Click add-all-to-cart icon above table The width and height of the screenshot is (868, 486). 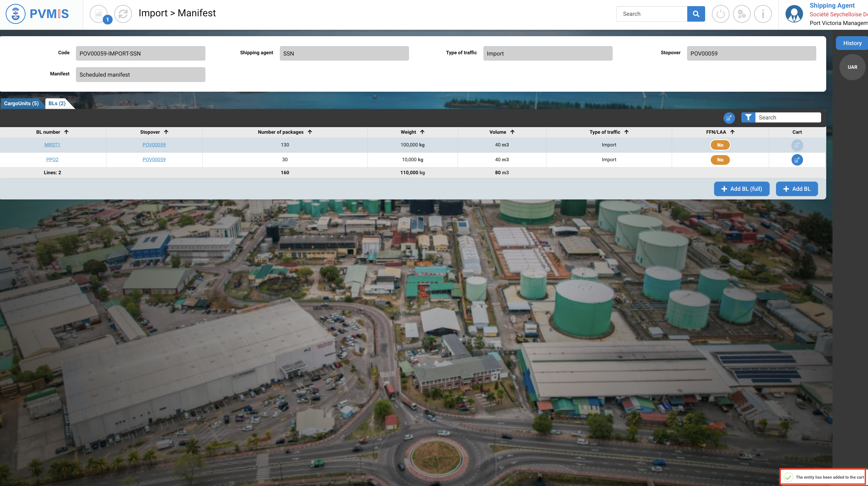729,118
